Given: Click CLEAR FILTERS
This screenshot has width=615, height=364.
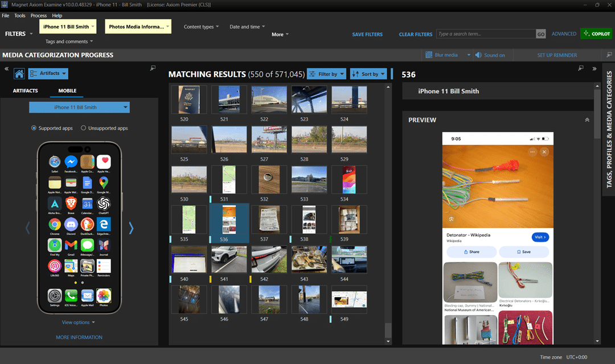Looking at the screenshot, I should (415, 35).
